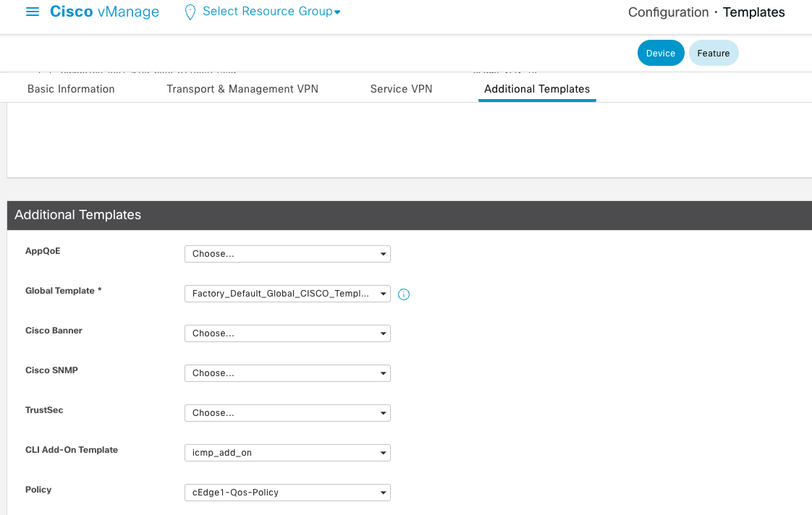Switch to Feature templates view

pyautogui.click(x=713, y=53)
